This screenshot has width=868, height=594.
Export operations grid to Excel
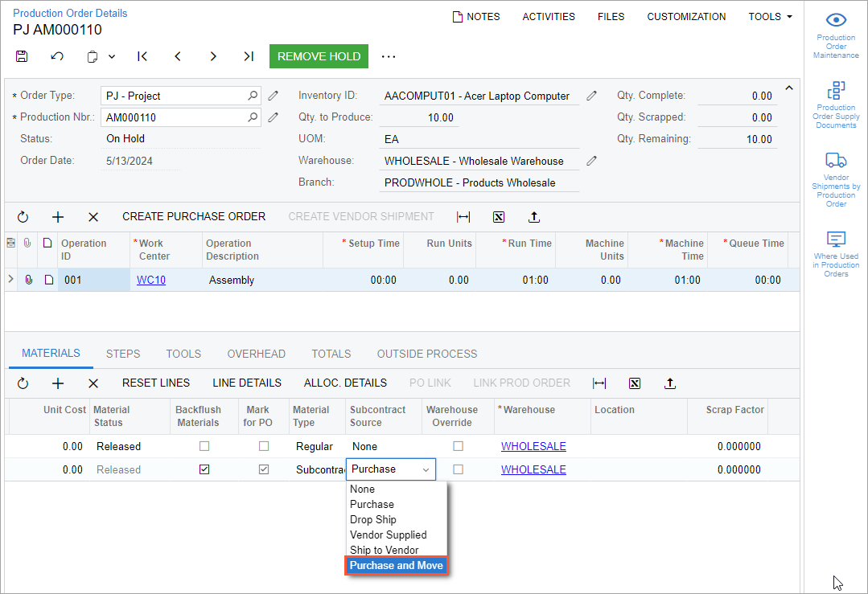(499, 217)
